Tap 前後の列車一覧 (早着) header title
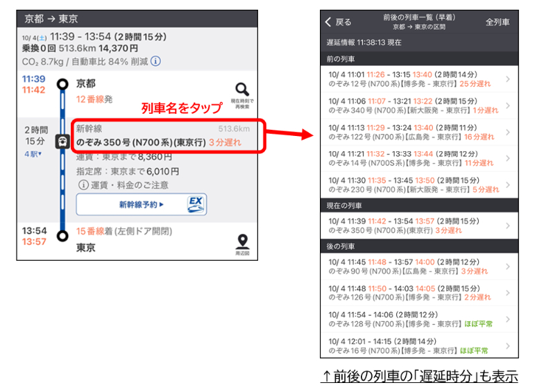Image resolution: width=535 pixels, height=392 pixels. click(x=419, y=17)
